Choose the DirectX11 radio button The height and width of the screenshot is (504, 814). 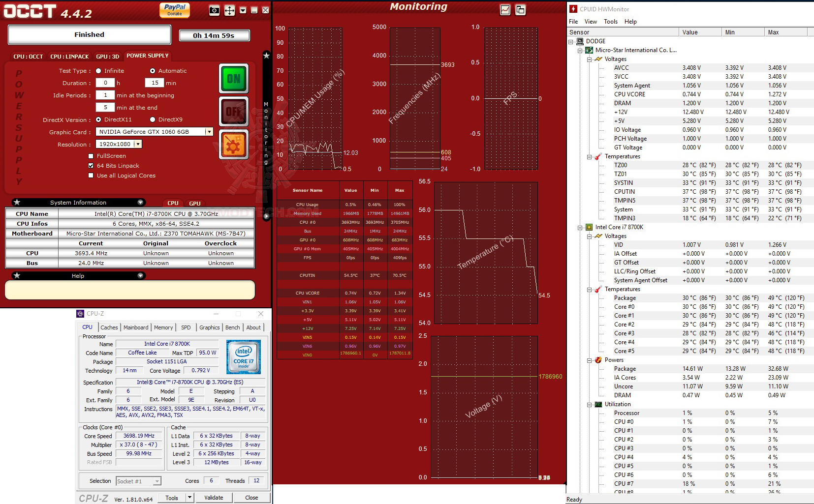(x=98, y=119)
